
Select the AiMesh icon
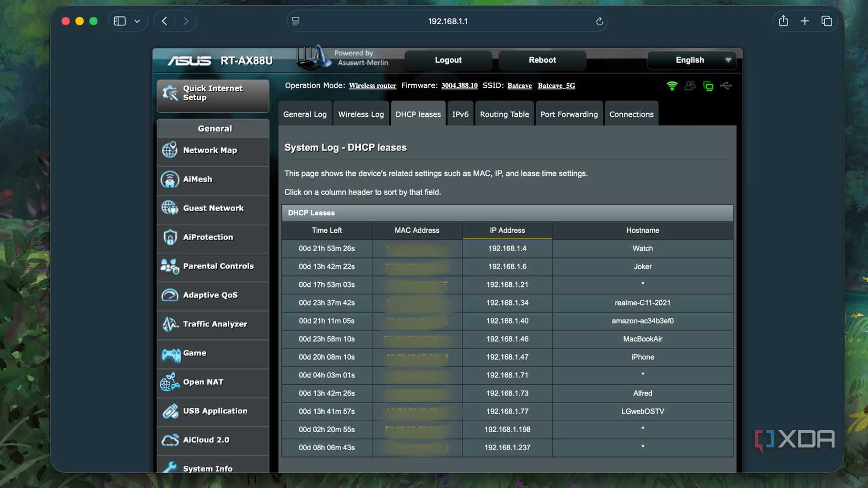click(169, 180)
